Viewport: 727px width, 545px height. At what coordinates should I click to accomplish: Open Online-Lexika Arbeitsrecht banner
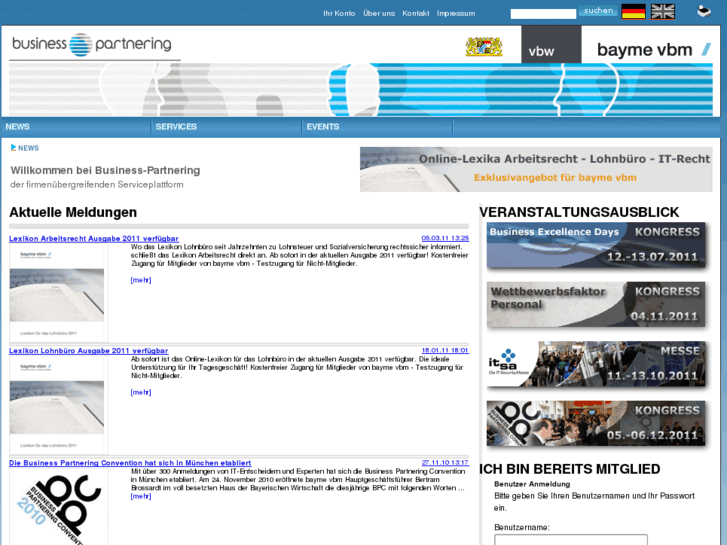point(536,169)
